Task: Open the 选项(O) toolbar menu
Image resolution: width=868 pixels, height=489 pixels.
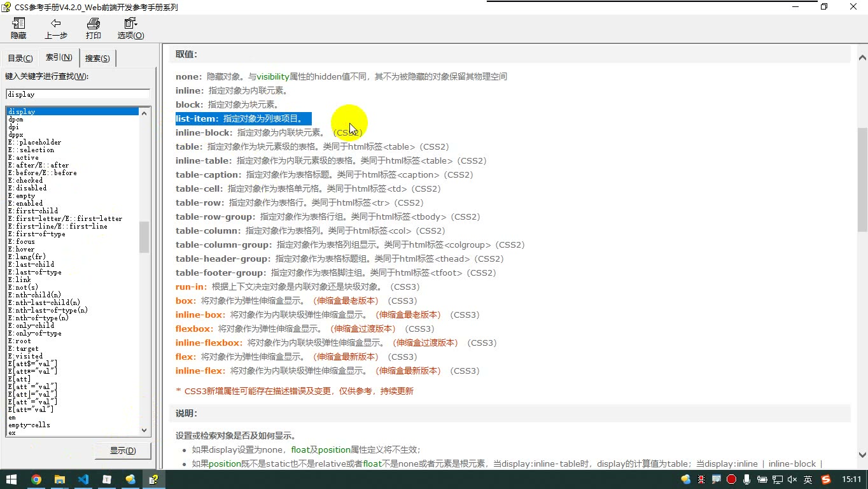Action: (x=130, y=29)
